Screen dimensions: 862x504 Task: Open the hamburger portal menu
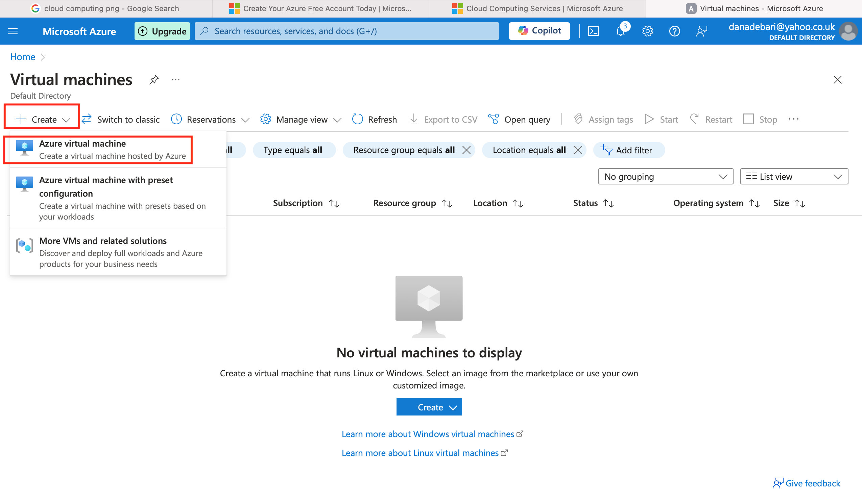(x=13, y=31)
